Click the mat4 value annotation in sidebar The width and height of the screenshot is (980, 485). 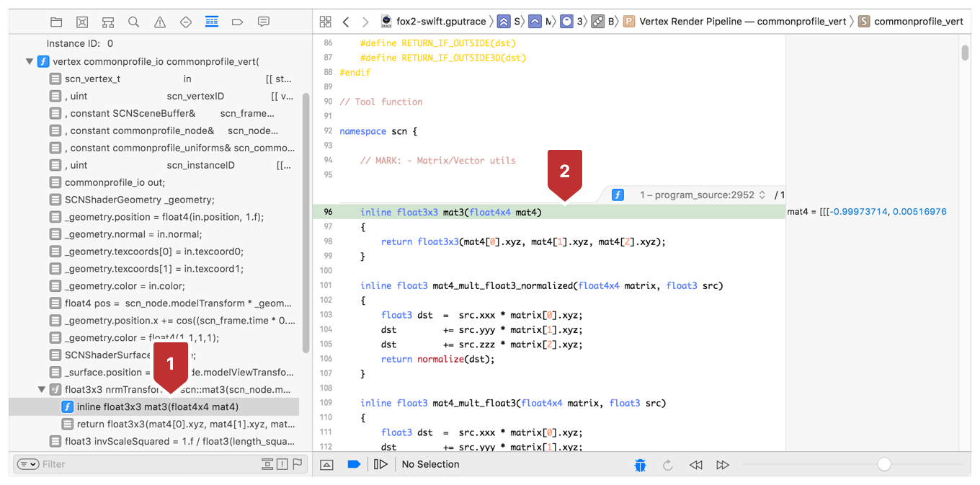pos(867,212)
